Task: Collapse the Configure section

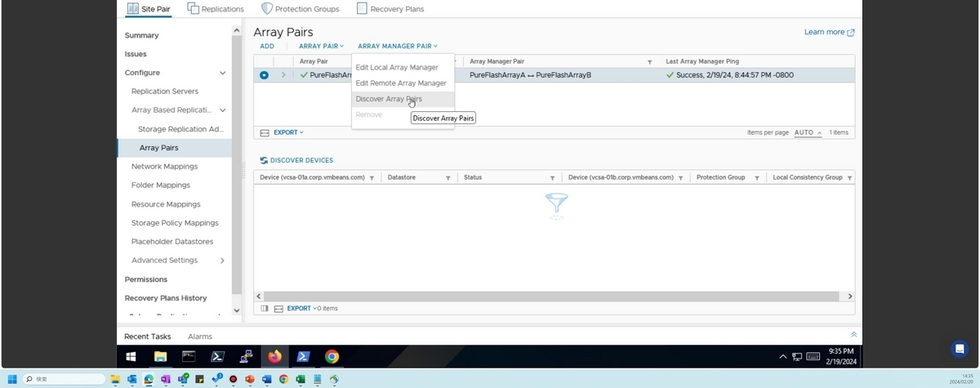Action: tap(222, 73)
